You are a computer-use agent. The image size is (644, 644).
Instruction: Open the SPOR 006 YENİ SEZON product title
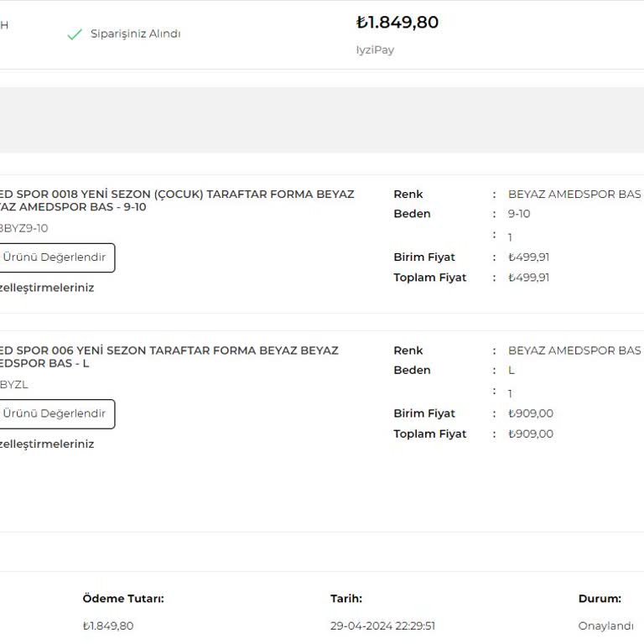[x=168, y=357]
